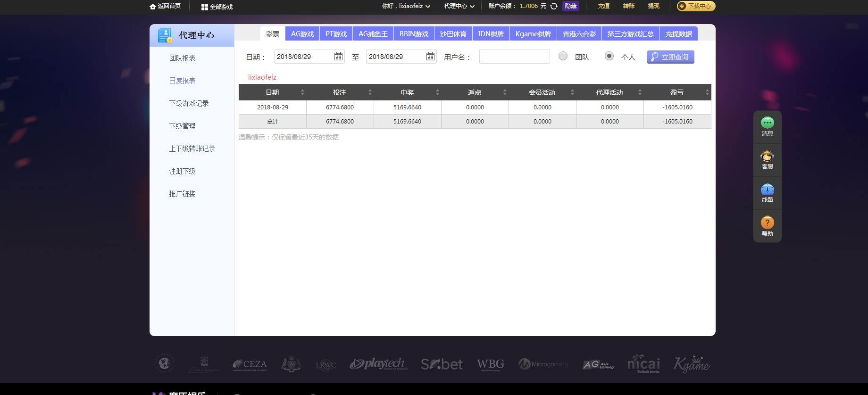Sort table by 会员活动 column arrows
The image size is (868, 395).
(x=572, y=92)
